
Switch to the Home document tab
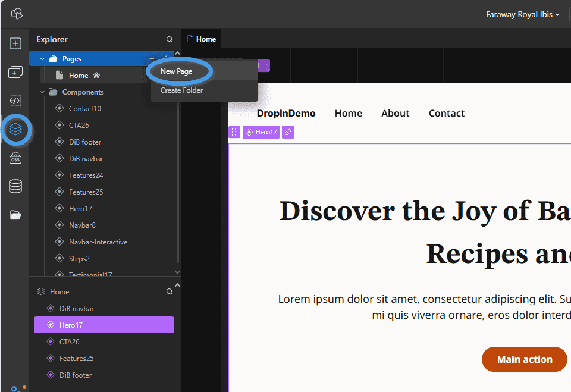click(x=202, y=39)
